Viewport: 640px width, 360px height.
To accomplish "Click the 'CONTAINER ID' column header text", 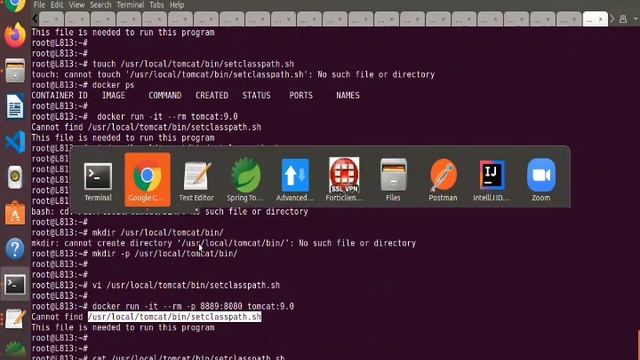I will pyautogui.click(x=60, y=96).
